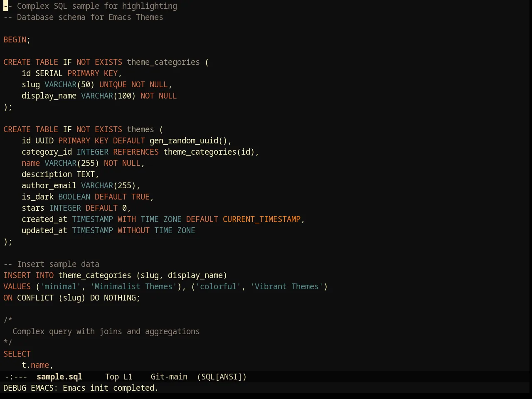Image resolution: width=532 pixels, height=399 pixels.
Task: Click the string 'colorful' in VALUES line
Action: pos(218,286)
